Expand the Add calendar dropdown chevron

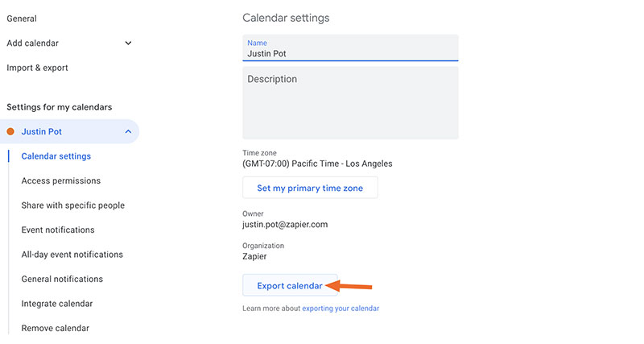[x=128, y=44]
